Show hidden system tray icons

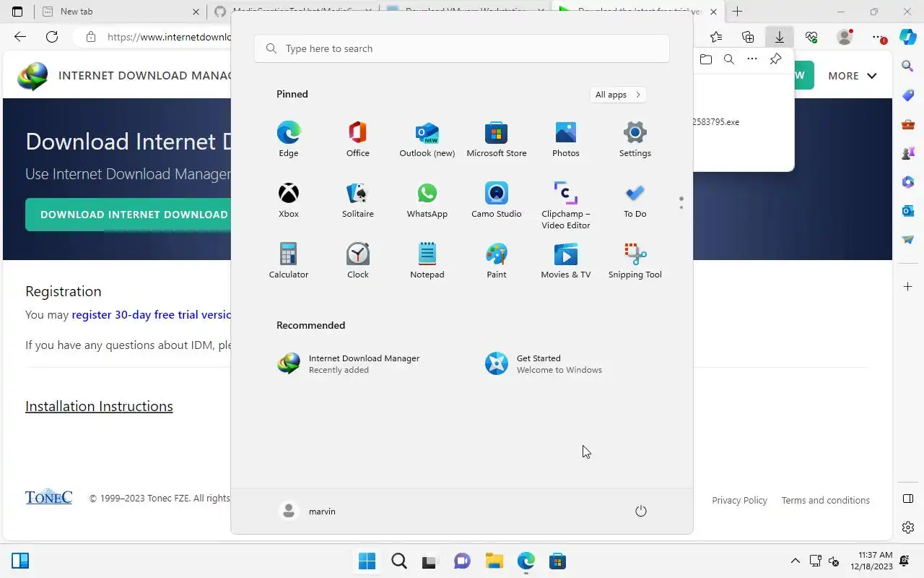(x=796, y=561)
